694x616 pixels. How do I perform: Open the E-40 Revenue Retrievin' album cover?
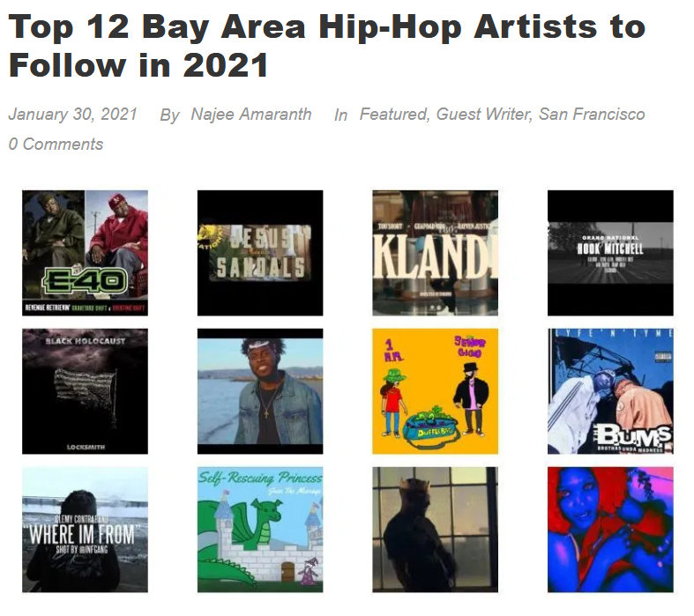pos(85,253)
